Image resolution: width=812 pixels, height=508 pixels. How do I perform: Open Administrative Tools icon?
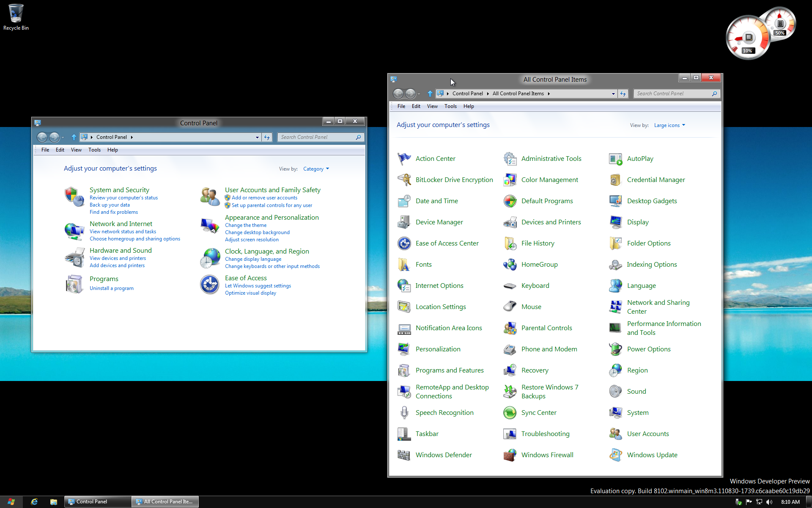coord(510,159)
